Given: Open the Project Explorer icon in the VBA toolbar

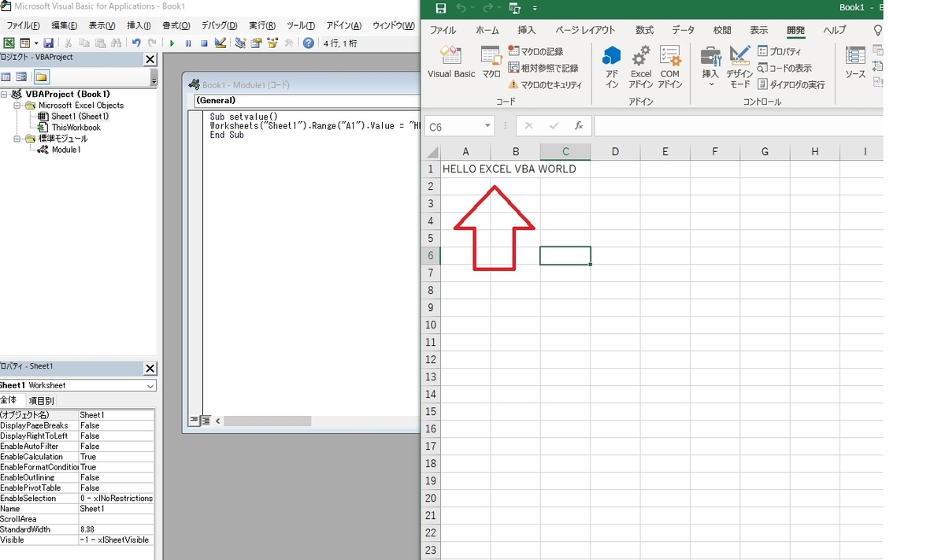Looking at the screenshot, I should pyautogui.click(x=240, y=43).
